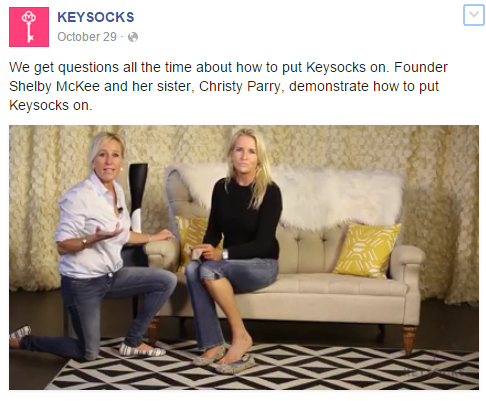
Task: Open the October 29 timestamp link
Action: tap(87, 37)
